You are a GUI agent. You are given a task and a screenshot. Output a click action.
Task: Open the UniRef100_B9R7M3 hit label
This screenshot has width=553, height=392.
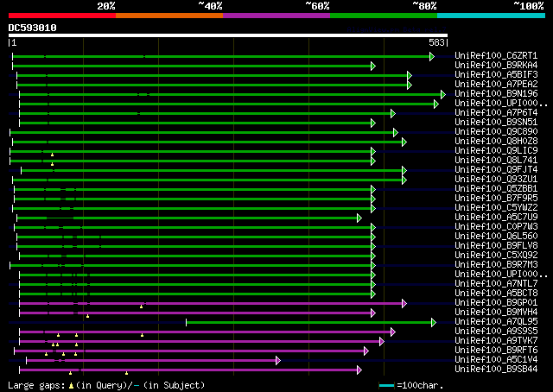point(496,265)
